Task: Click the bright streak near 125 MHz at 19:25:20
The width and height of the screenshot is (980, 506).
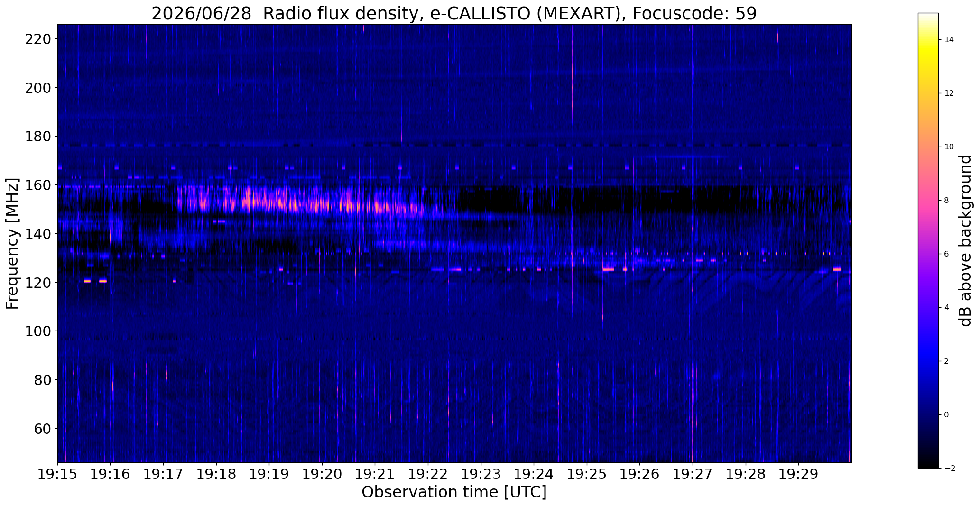Action: point(609,269)
